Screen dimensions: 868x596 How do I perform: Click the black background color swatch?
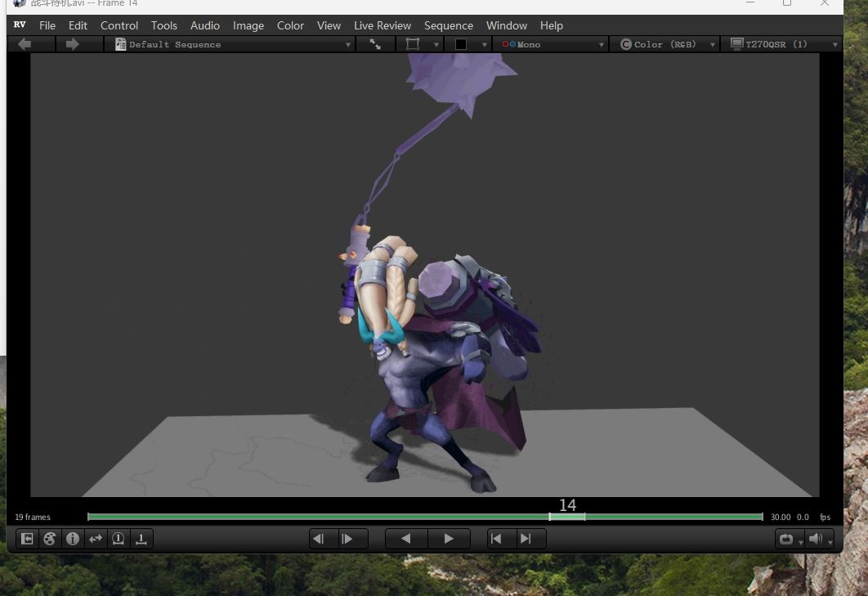tap(461, 44)
